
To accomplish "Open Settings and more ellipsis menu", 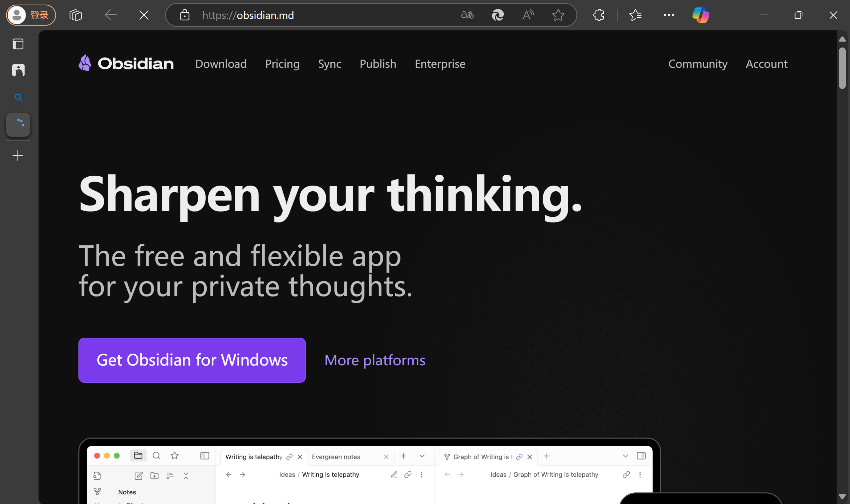I will tap(669, 15).
